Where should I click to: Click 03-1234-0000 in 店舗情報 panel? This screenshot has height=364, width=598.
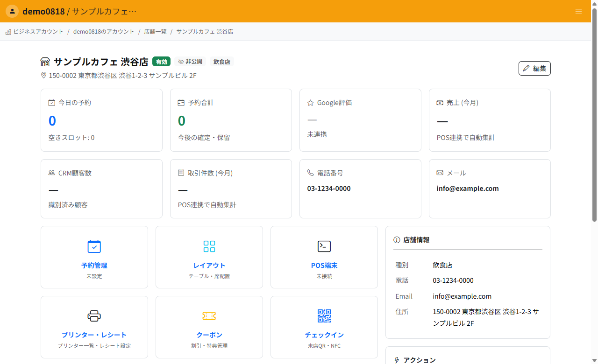tap(453, 280)
